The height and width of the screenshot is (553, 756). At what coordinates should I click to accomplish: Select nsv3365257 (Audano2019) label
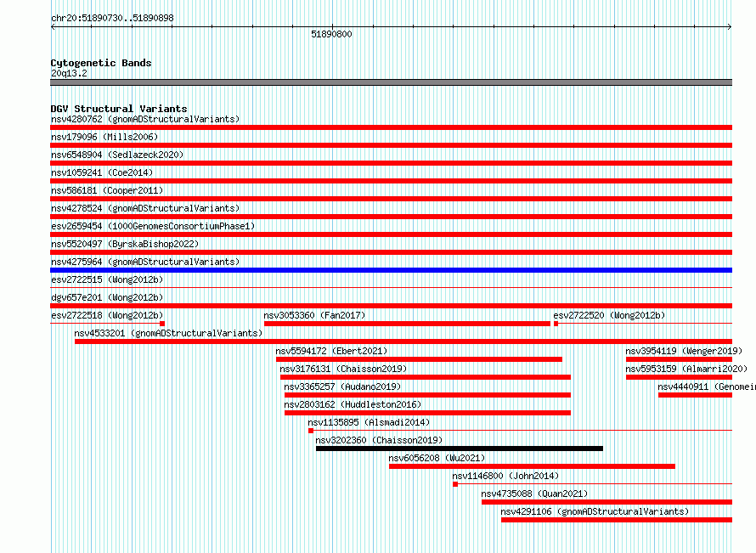click(x=342, y=387)
